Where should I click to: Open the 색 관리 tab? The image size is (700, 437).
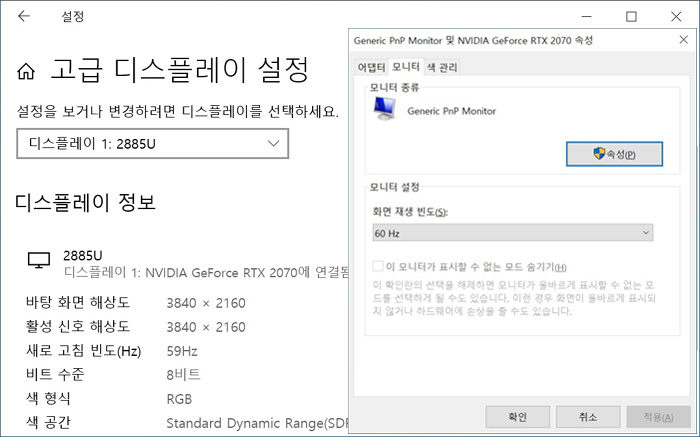[x=442, y=67]
